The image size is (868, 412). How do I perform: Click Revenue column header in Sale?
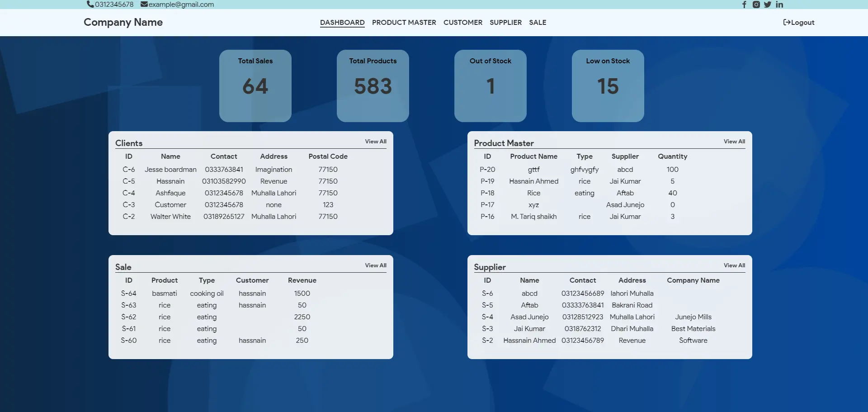(302, 280)
